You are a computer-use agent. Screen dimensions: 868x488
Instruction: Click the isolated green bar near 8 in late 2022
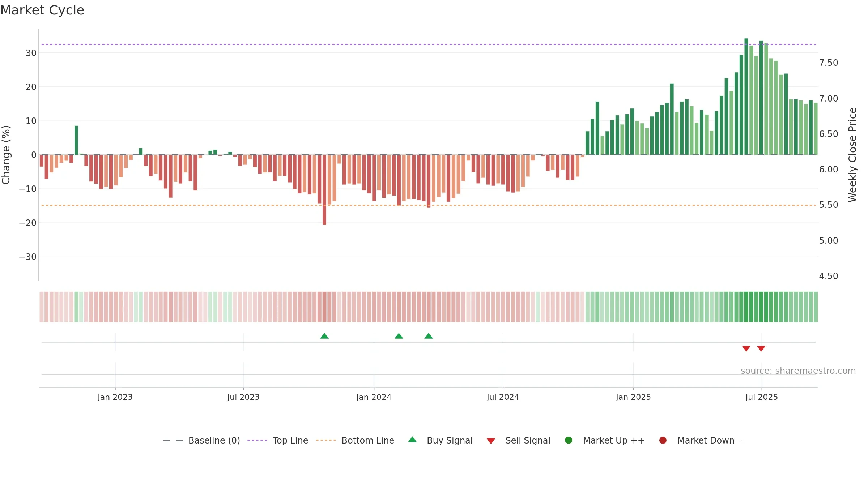pos(76,140)
